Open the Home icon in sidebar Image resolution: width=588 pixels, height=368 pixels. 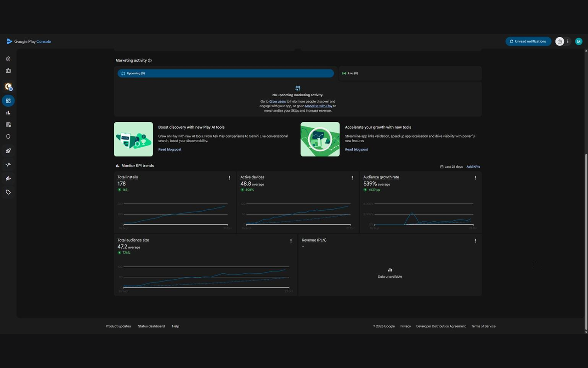click(x=8, y=58)
